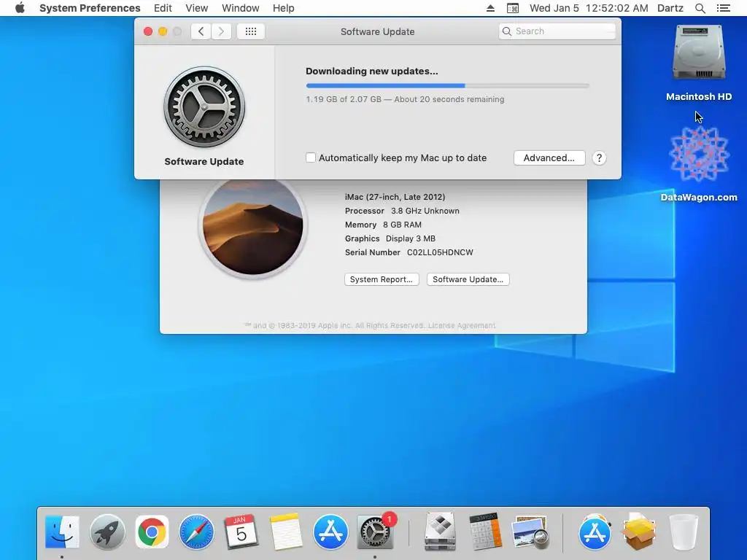Click Processor 3.8 GHz Unknown line

pyautogui.click(x=402, y=211)
